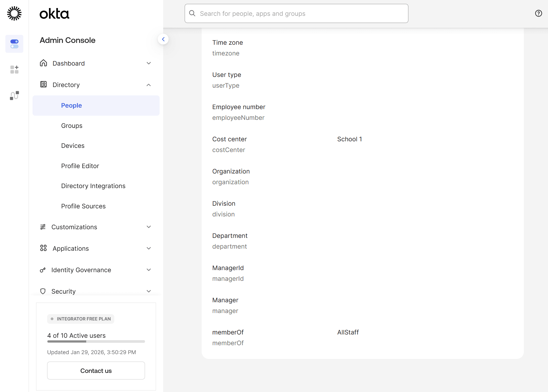Viewport: 548px width, 392px height.
Task: Open the Workflows connector icon
Action: (x=14, y=95)
